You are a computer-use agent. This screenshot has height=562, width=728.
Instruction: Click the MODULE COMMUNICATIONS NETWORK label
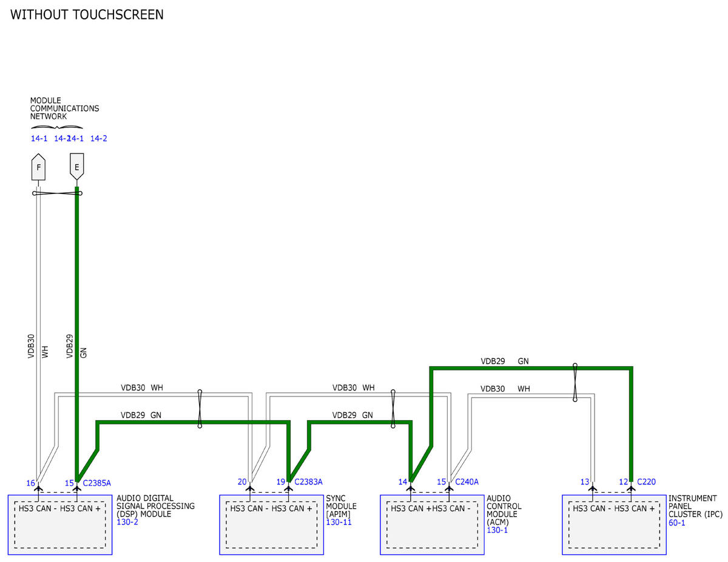[64, 109]
